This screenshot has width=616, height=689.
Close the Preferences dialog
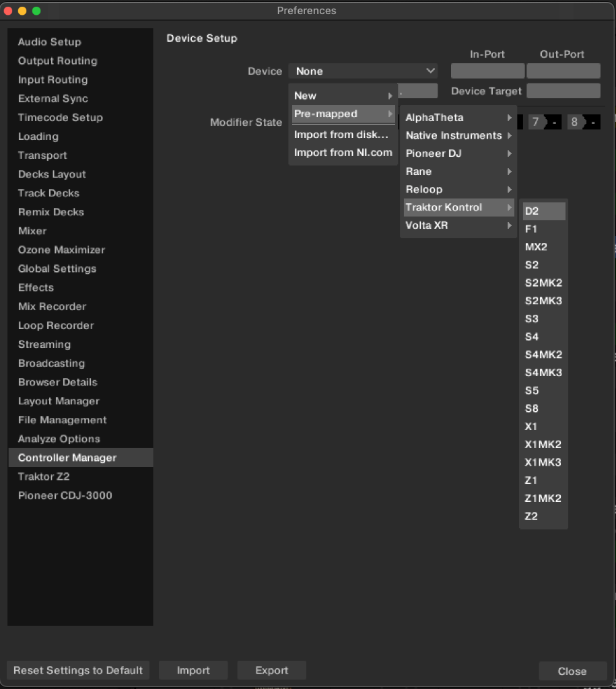click(572, 671)
